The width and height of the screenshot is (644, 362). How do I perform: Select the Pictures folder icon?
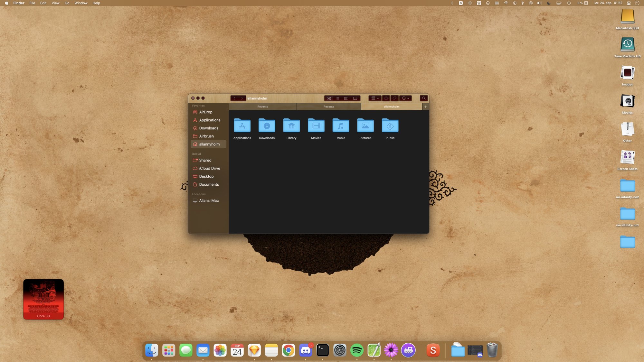[x=365, y=126]
